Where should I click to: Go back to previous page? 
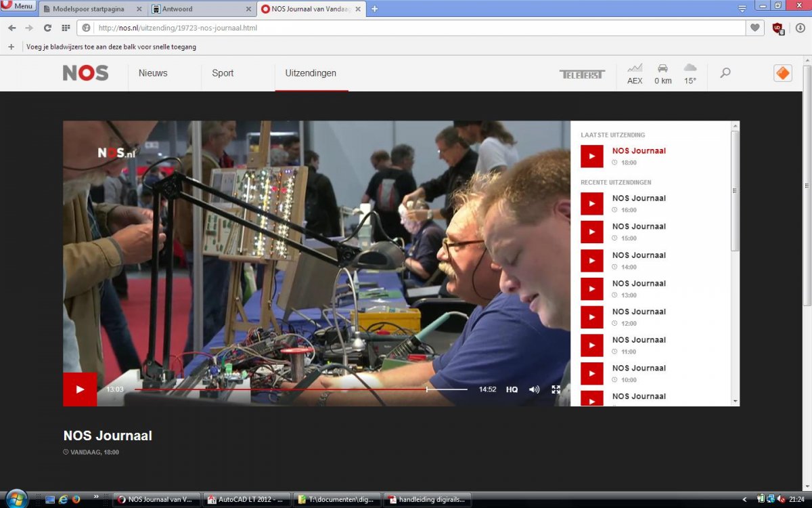[12, 28]
